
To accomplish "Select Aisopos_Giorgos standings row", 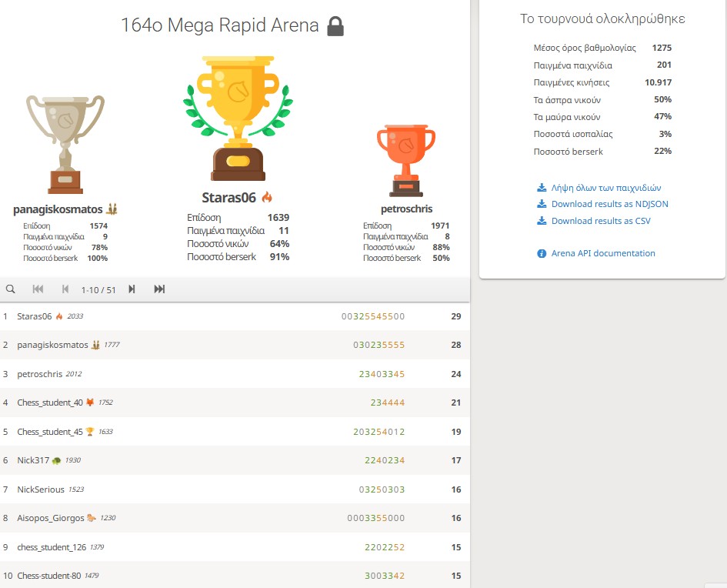I will (x=235, y=518).
